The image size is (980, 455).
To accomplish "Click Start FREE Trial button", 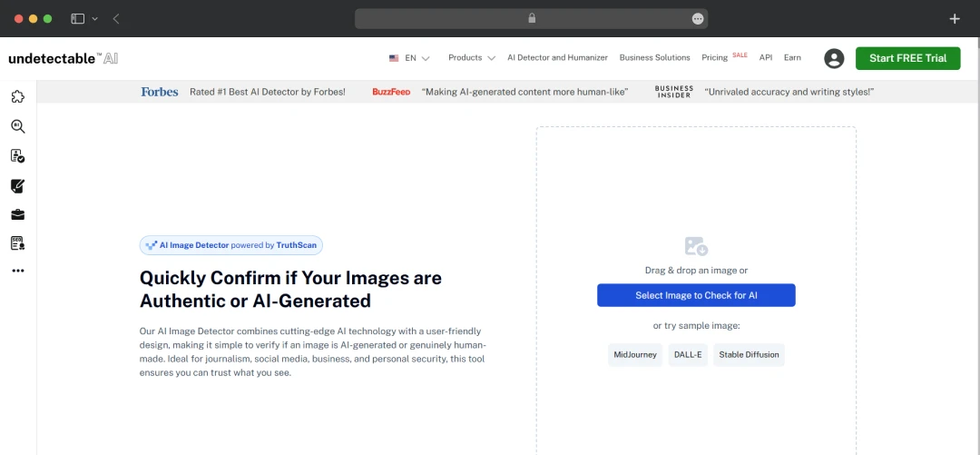I will pos(907,58).
